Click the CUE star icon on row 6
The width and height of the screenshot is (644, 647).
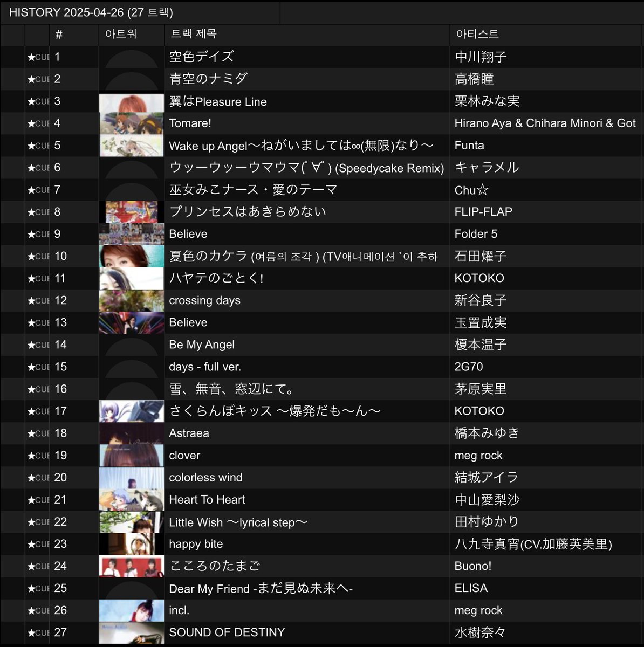click(31, 168)
